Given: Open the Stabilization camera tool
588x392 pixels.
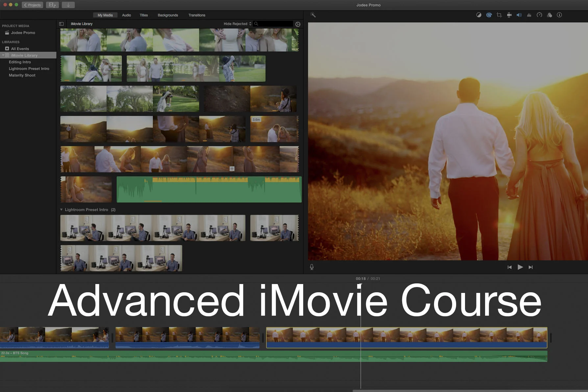Looking at the screenshot, I should point(509,15).
